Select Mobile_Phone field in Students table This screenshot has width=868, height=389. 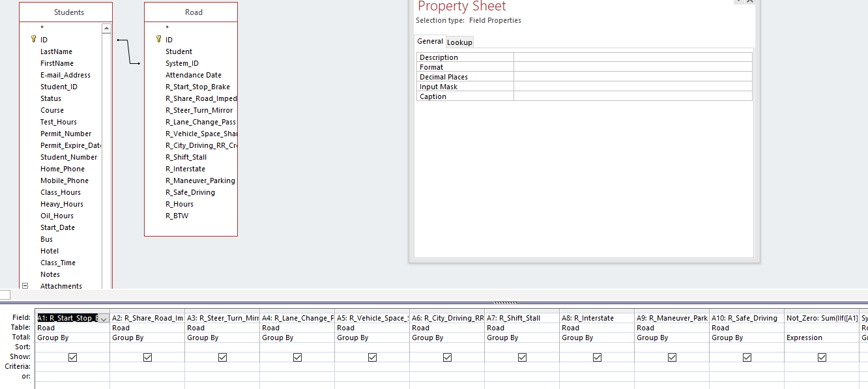(65, 180)
